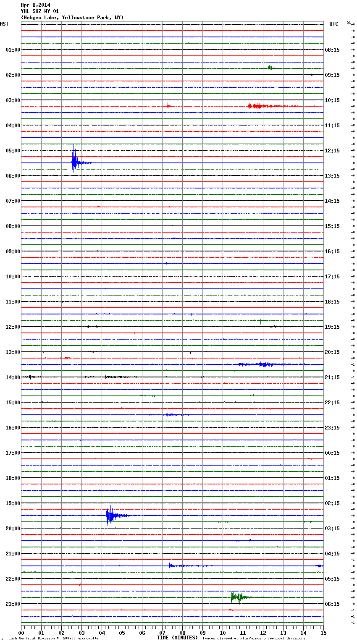Click minute axis tick label "12"
Viewport: 357px width, 644px height.
pos(263,633)
